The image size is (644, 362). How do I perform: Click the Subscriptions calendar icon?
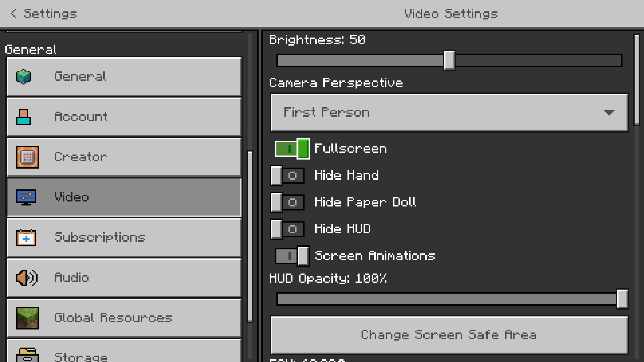pos(26,238)
